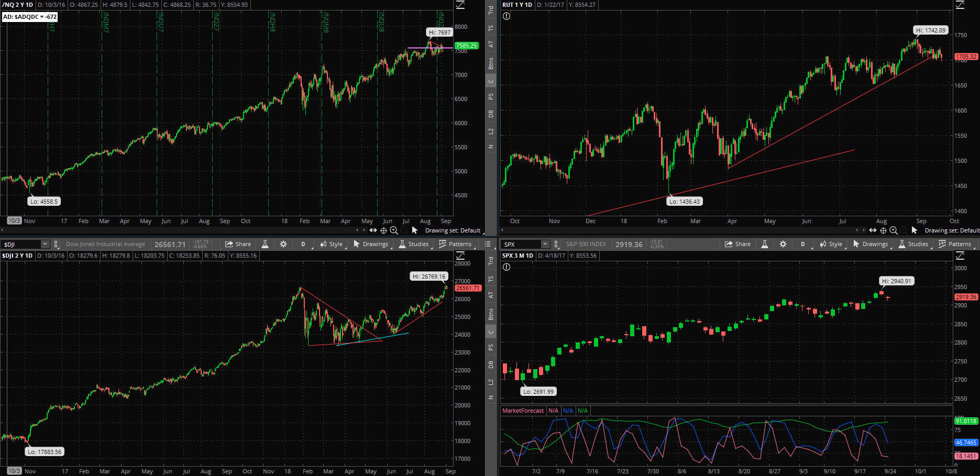The width and height of the screenshot is (980, 476).
Task: Click zoom-in magnifier below RUT chart
Action: 894,230
